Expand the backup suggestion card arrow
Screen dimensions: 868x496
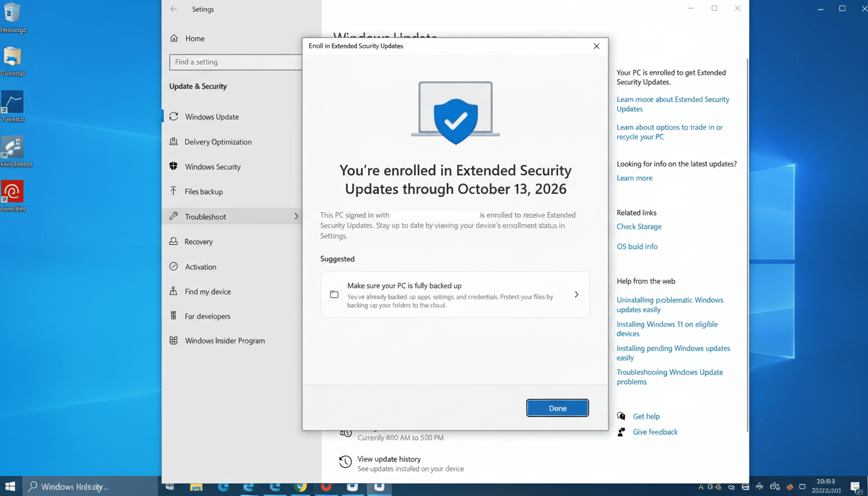(x=576, y=294)
